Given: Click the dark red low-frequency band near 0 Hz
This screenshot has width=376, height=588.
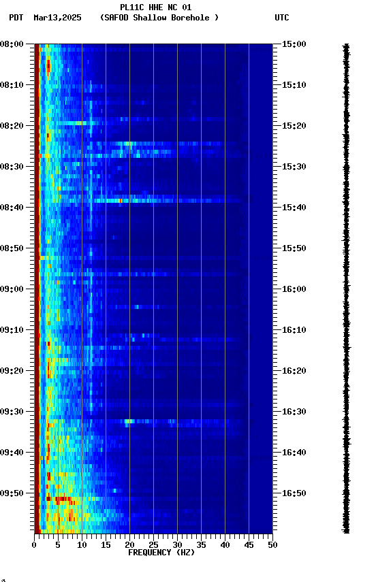Looking at the screenshot, I should click(37, 289).
